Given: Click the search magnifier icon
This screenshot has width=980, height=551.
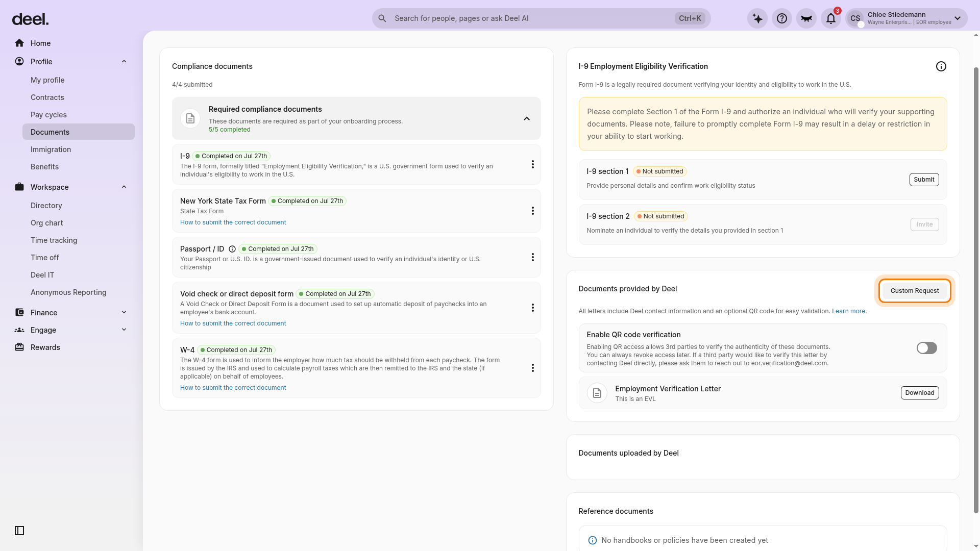Looking at the screenshot, I should (382, 18).
